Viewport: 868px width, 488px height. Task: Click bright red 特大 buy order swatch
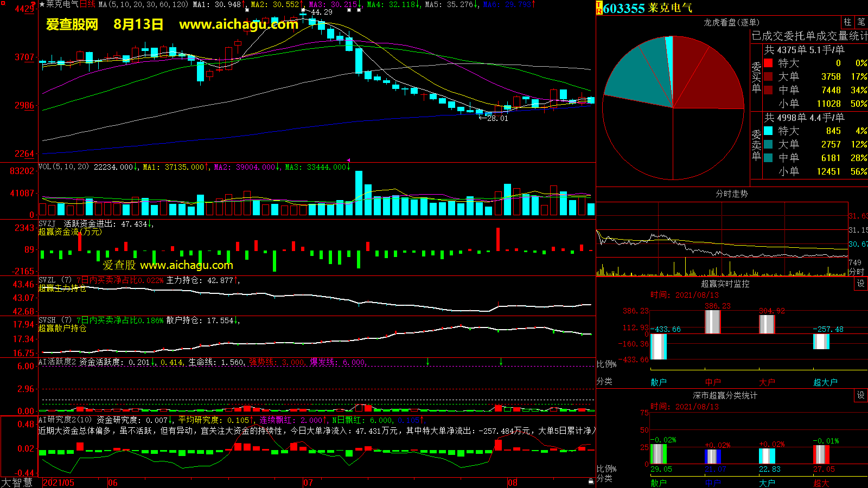768,63
